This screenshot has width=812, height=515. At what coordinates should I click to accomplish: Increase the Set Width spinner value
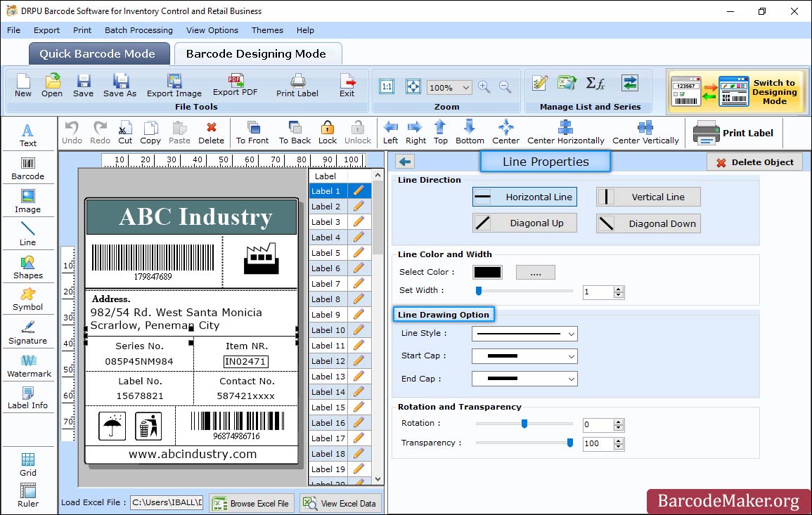point(619,289)
